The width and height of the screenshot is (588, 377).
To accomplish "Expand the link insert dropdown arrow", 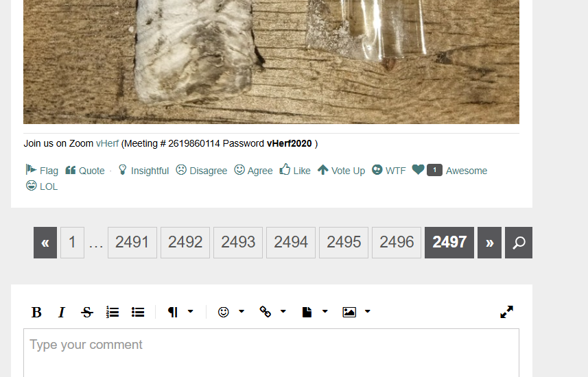I will (283, 311).
